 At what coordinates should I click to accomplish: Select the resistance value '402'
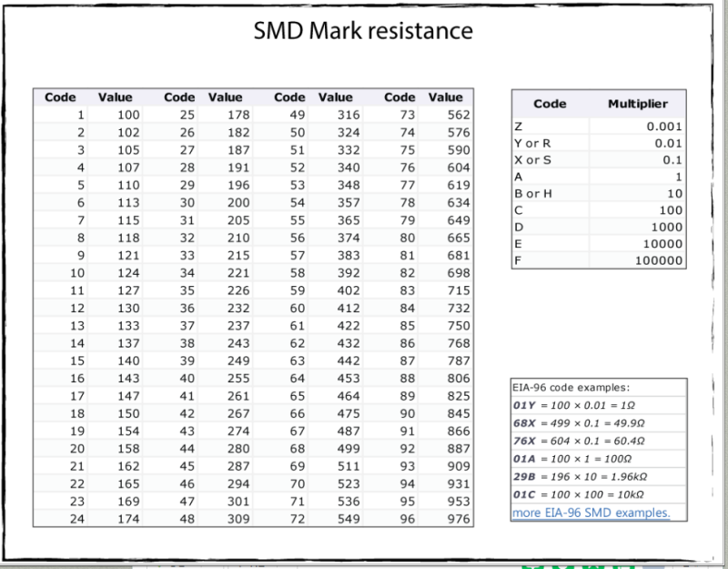point(349,290)
